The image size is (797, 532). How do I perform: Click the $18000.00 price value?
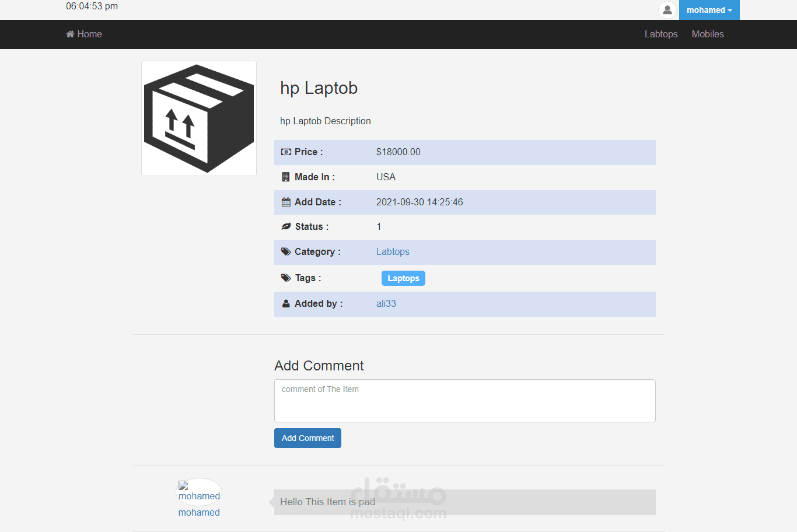tap(398, 152)
